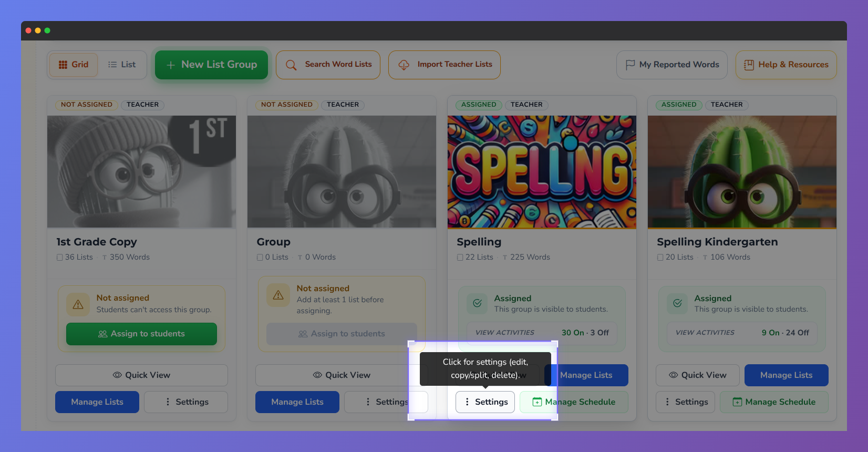
Task: Click Quick View for 1st Grade Copy
Action: pos(142,375)
